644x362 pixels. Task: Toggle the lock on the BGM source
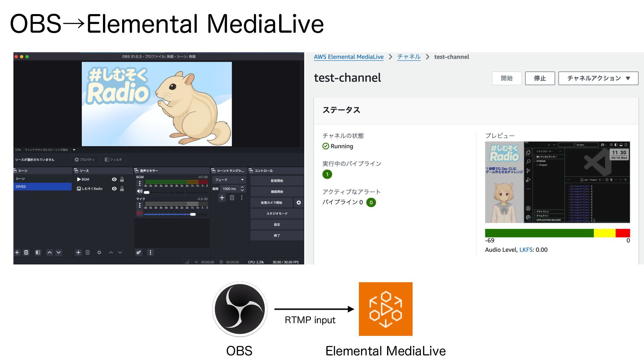click(122, 179)
